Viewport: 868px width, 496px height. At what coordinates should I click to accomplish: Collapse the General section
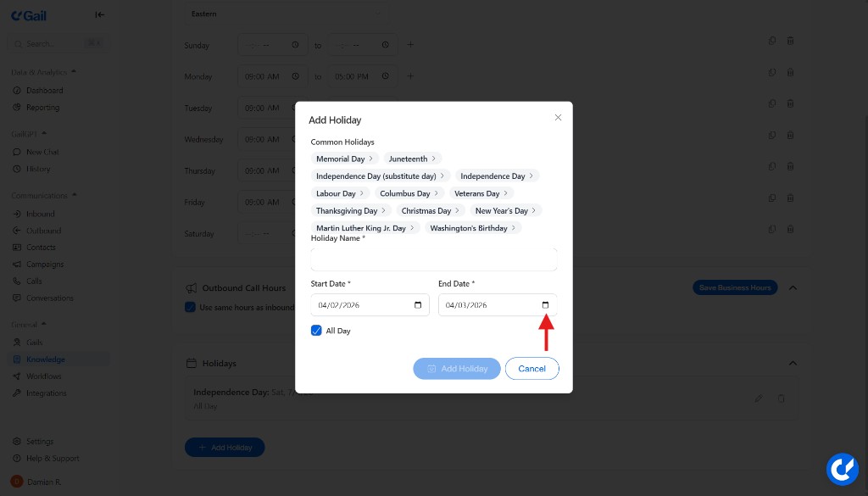[29, 325]
